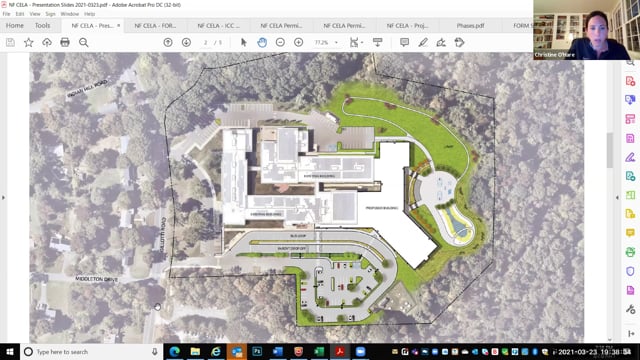Viewport: 640px width, 360px height.
Task: Switch to Phases.pdf document tab
Action: (470, 25)
